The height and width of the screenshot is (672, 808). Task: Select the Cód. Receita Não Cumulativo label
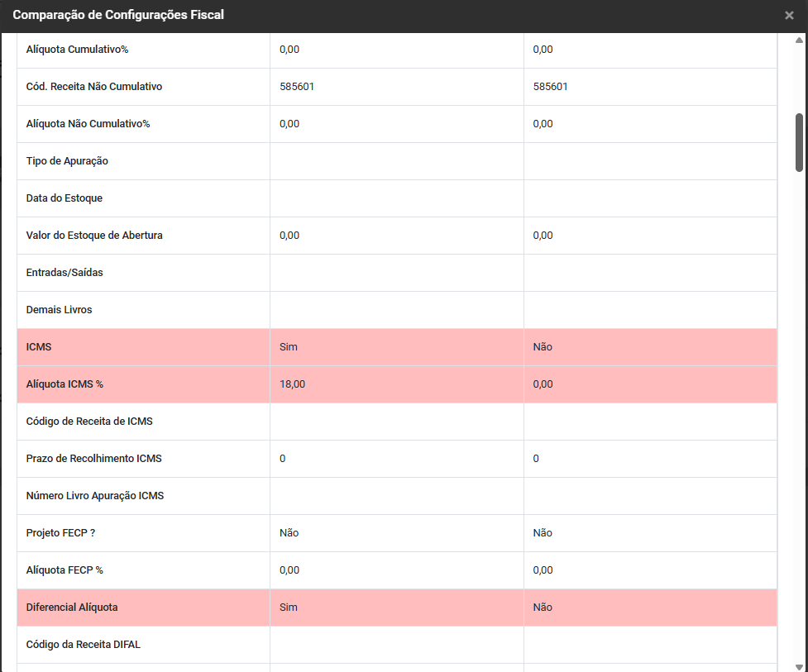[x=94, y=87]
